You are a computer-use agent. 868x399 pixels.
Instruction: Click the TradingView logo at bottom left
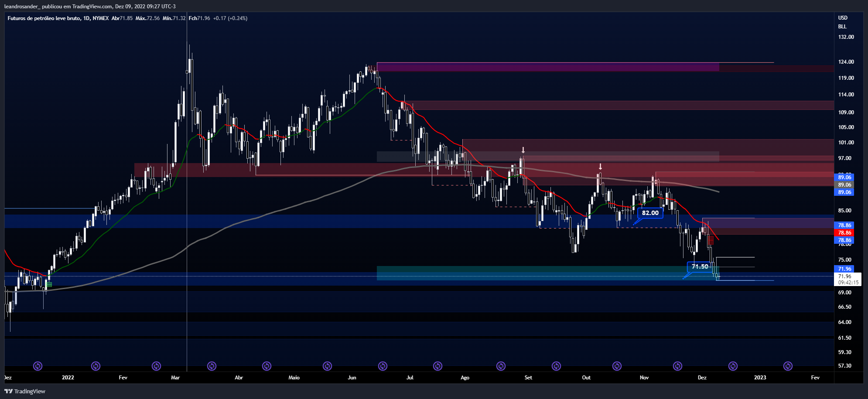[x=25, y=391]
